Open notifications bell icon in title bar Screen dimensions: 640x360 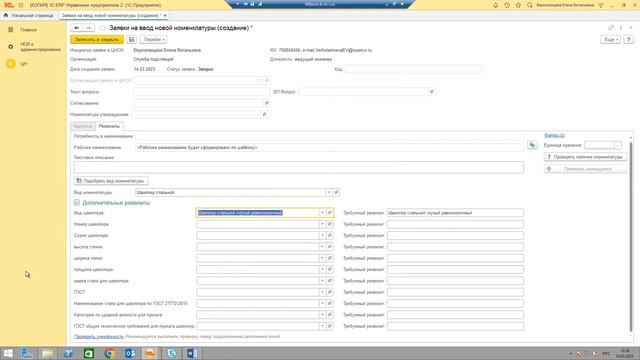pos(496,5)
